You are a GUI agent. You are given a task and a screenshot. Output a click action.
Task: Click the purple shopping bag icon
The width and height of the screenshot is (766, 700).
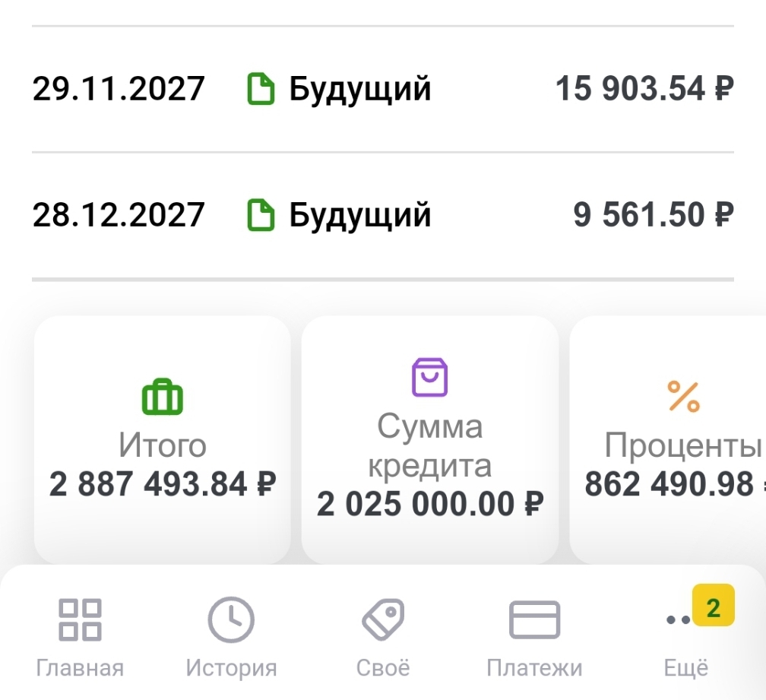[430, 378]
